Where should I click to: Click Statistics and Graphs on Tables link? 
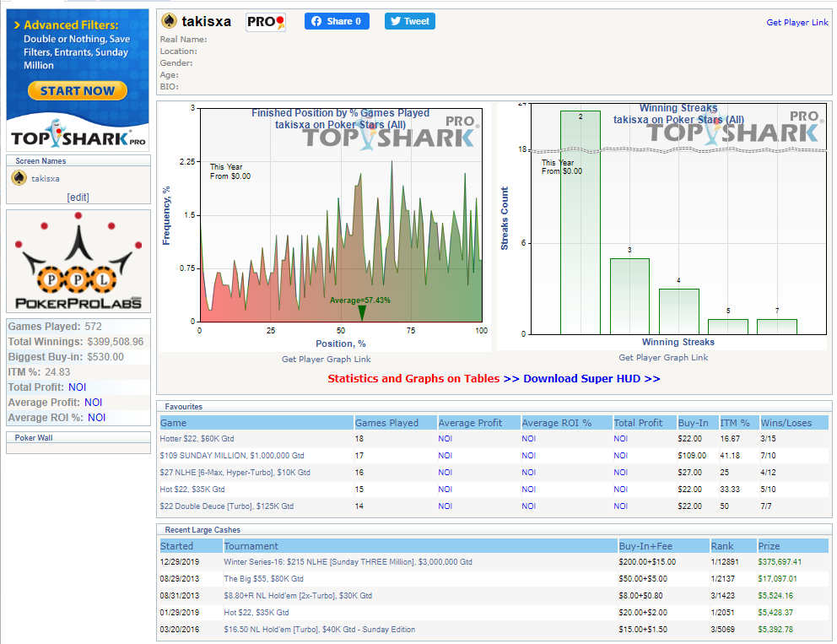tap(413, 379)
